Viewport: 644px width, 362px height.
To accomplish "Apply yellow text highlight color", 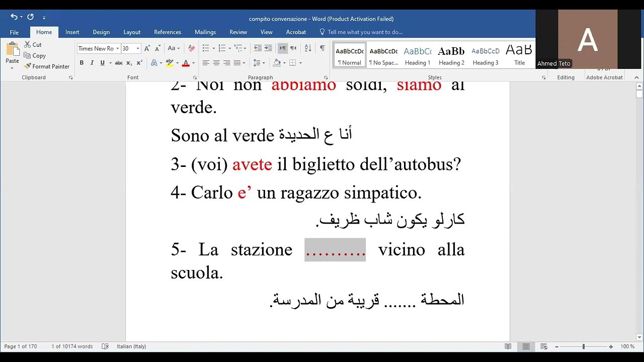I will (x=170, y=63).
